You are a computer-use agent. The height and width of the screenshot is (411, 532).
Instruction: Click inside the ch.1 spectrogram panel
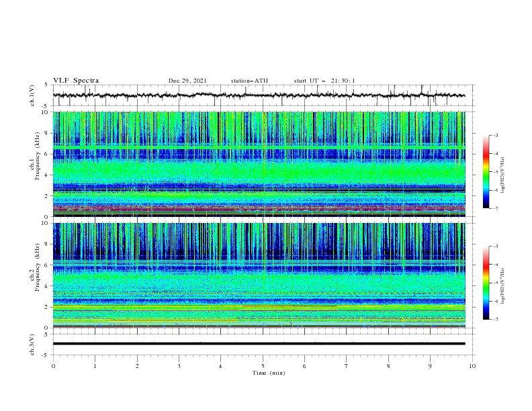tap(259, 164)
